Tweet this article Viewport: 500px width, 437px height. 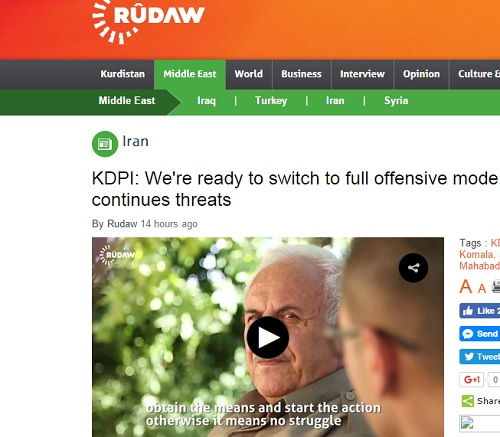[x=479, y=357]
